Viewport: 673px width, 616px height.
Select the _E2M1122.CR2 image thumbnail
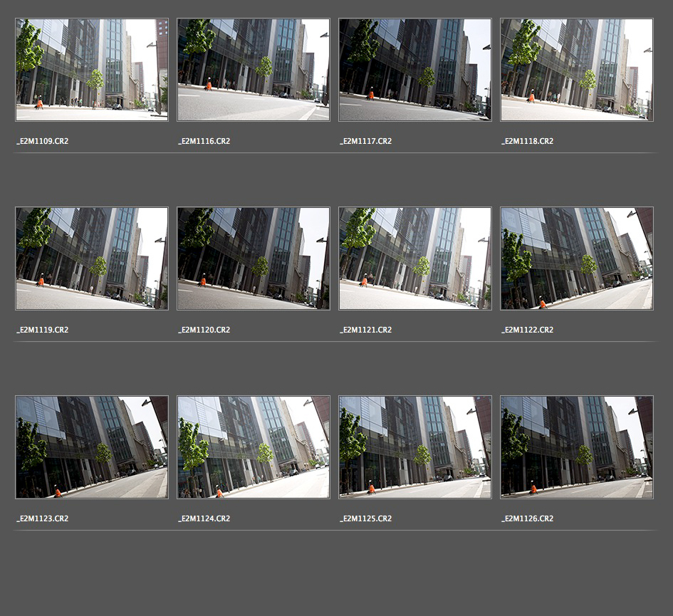pyautogui.click(x=577, y=259)
